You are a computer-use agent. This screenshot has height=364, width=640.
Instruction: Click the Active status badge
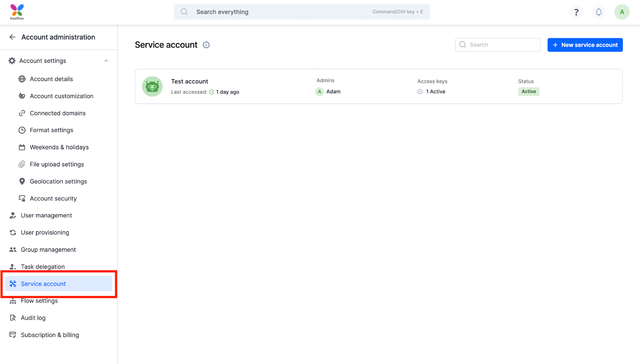click(529, 92)
